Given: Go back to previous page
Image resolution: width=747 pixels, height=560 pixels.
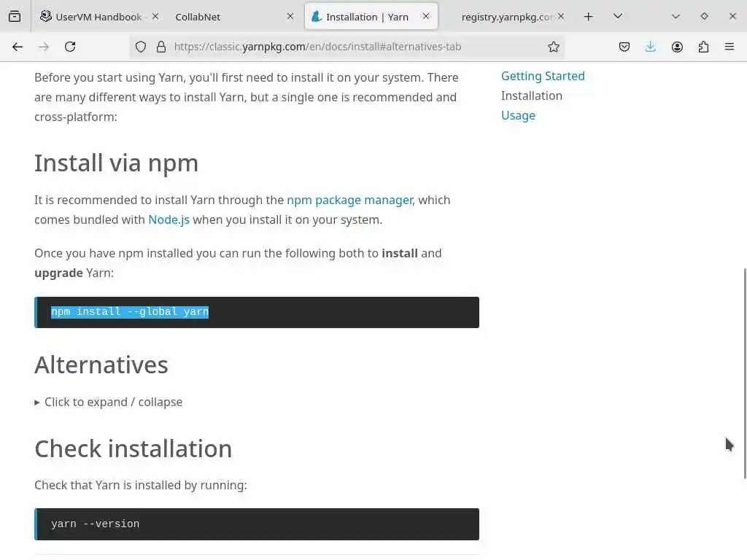Looking at the screenshot, I should [x=18, y=47].
